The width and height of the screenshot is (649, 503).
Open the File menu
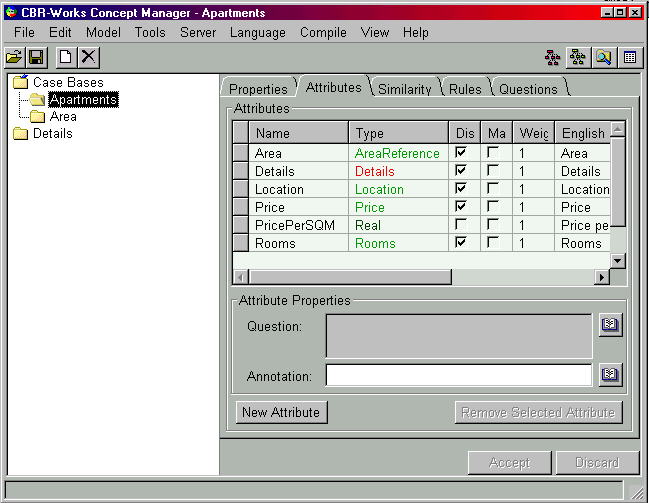pyautogui.click(x=24, y=32)
